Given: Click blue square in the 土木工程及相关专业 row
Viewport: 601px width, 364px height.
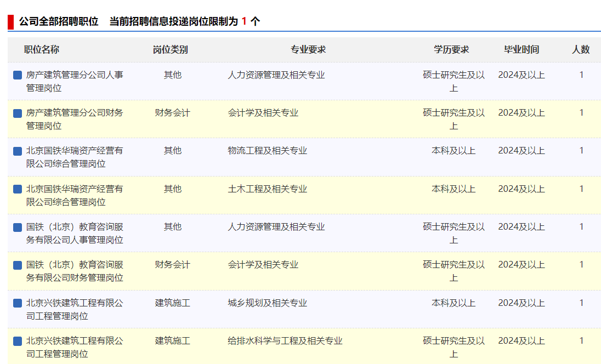Looking at the screenshot, I should [x=17, y=189].
